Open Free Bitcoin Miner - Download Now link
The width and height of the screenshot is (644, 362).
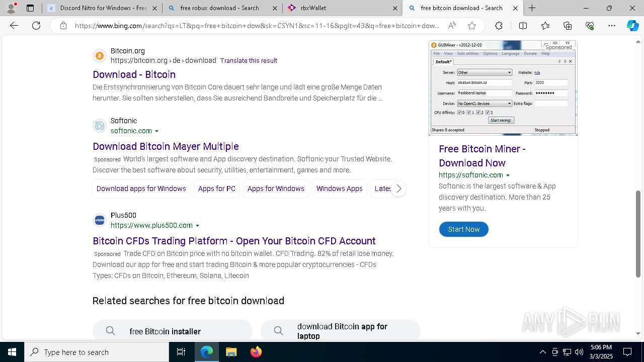482,156
